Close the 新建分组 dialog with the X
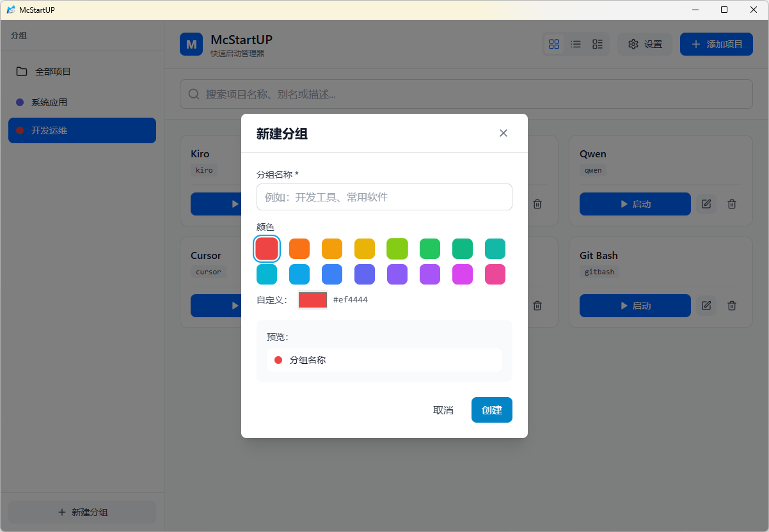Image resolution: width=769 pixels, height=532 pixels. [503, 133]
